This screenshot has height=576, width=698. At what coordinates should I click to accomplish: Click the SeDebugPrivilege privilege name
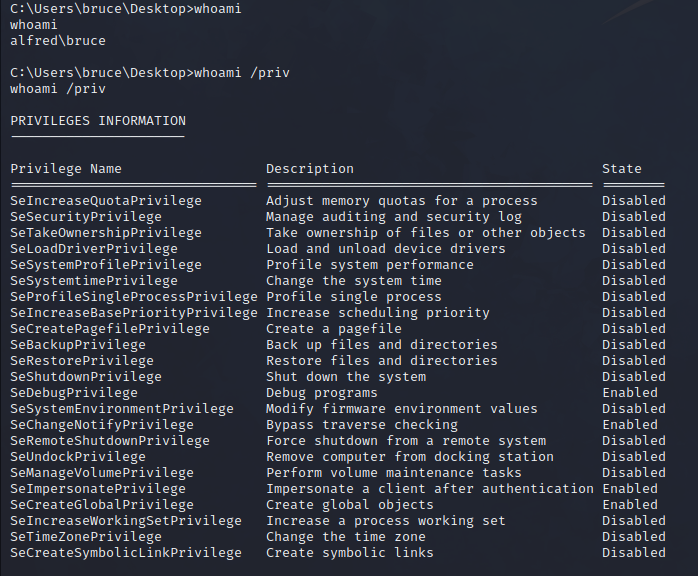pyautogui.click(x=74, y=393)
